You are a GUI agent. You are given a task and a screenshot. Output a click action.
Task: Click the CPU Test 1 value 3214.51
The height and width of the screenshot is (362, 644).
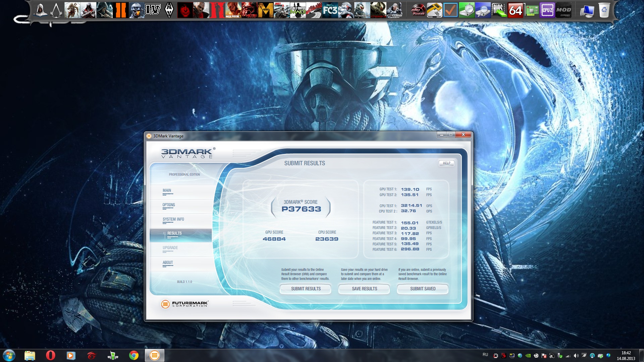click(411, 205)
